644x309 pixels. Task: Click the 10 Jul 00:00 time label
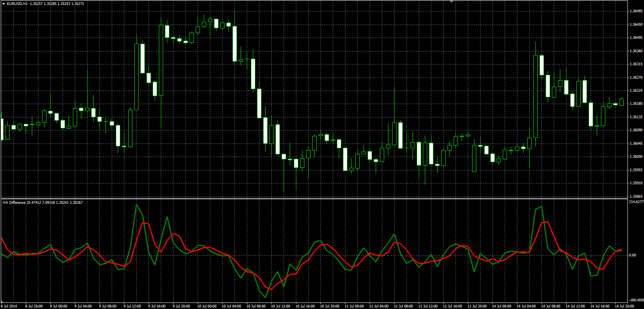point(207,306)
